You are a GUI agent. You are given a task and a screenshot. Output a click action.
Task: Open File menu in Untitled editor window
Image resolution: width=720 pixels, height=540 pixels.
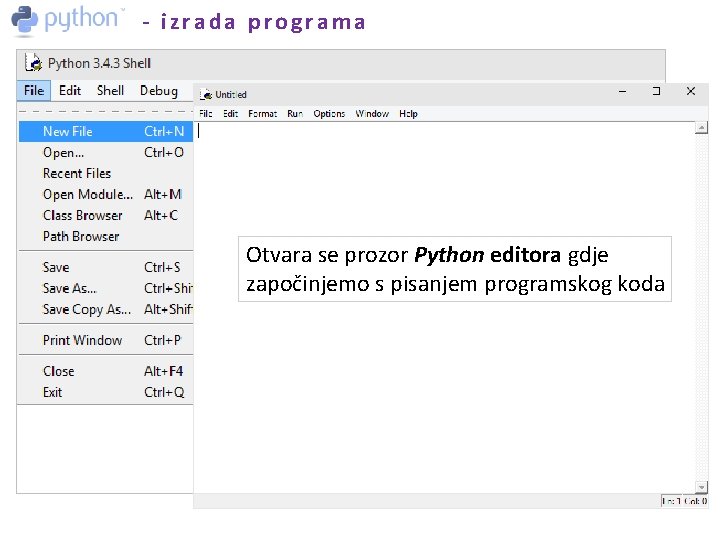[x=205, y=113]
